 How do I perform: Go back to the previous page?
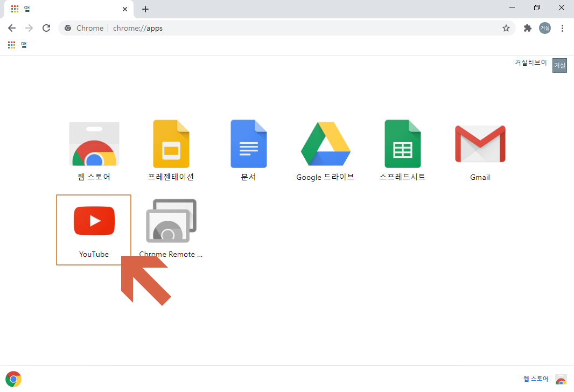[12, 28]
